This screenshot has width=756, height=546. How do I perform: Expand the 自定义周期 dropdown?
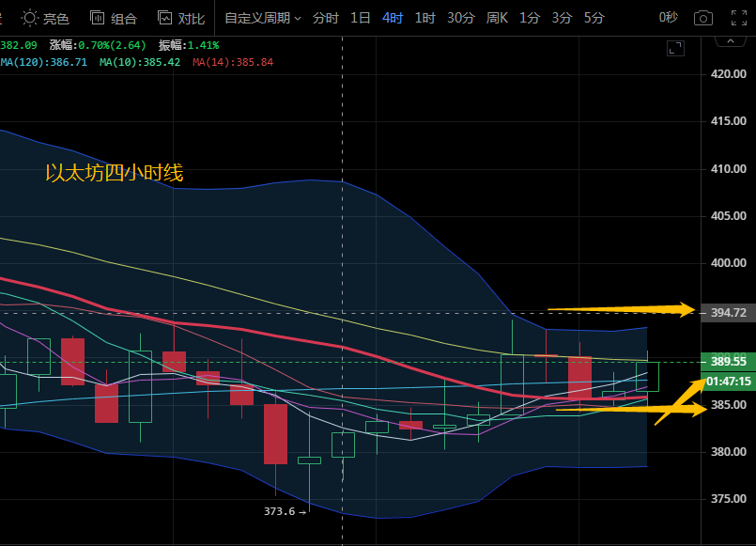(x=263, y=18)
